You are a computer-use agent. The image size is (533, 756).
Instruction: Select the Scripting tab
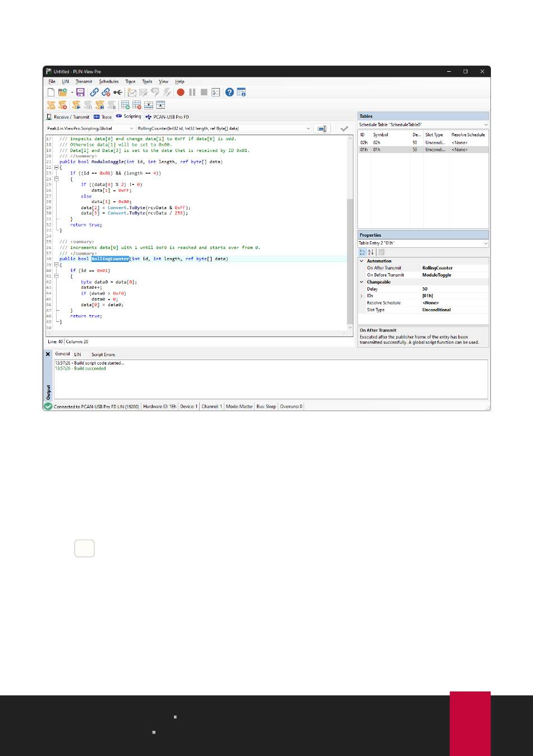click(x=128, y=117)
